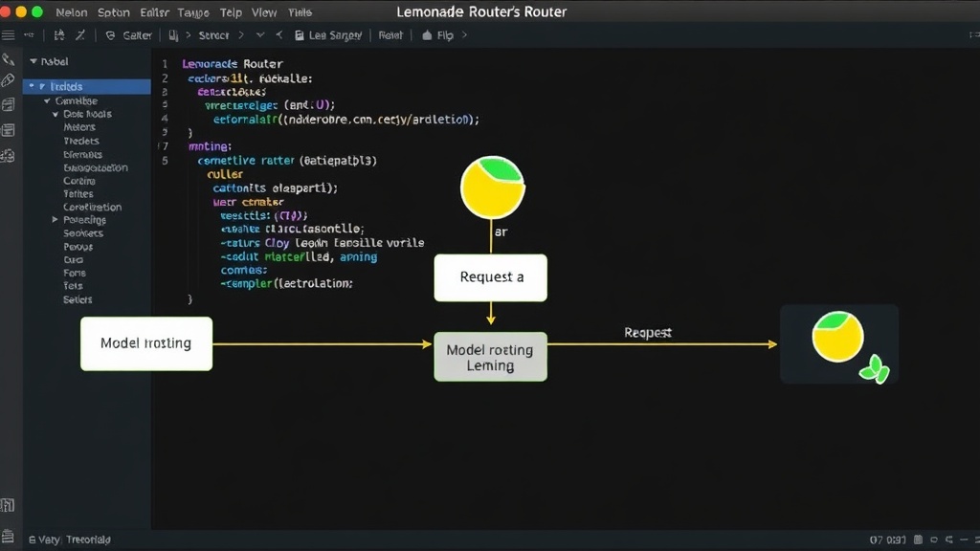Select the Sookets item in tree
980x551 pixels.
[x=83, y=233]
